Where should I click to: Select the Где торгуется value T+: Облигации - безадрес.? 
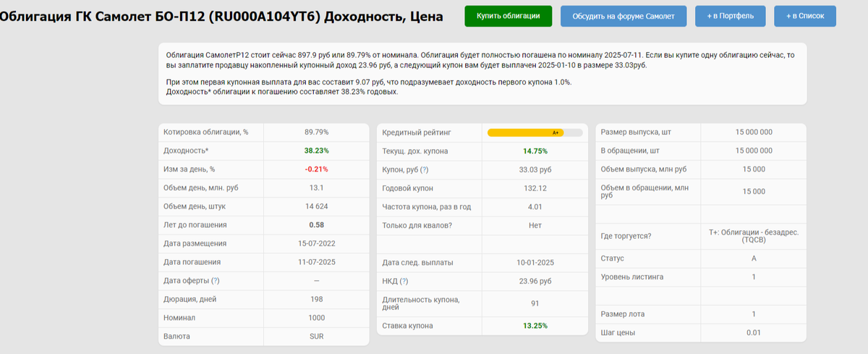point(754,235)
